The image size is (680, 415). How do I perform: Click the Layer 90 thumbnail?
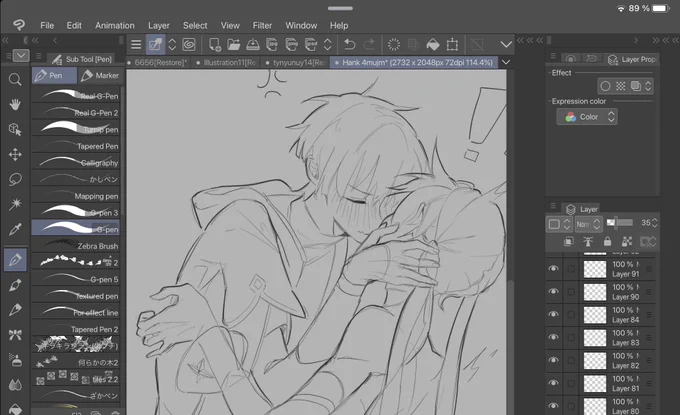(595, 292)
